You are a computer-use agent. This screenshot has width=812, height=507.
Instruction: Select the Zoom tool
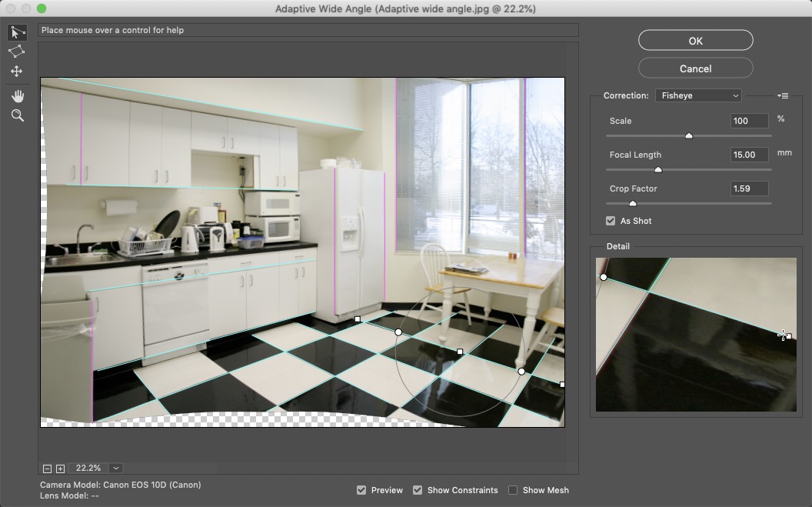17,116
